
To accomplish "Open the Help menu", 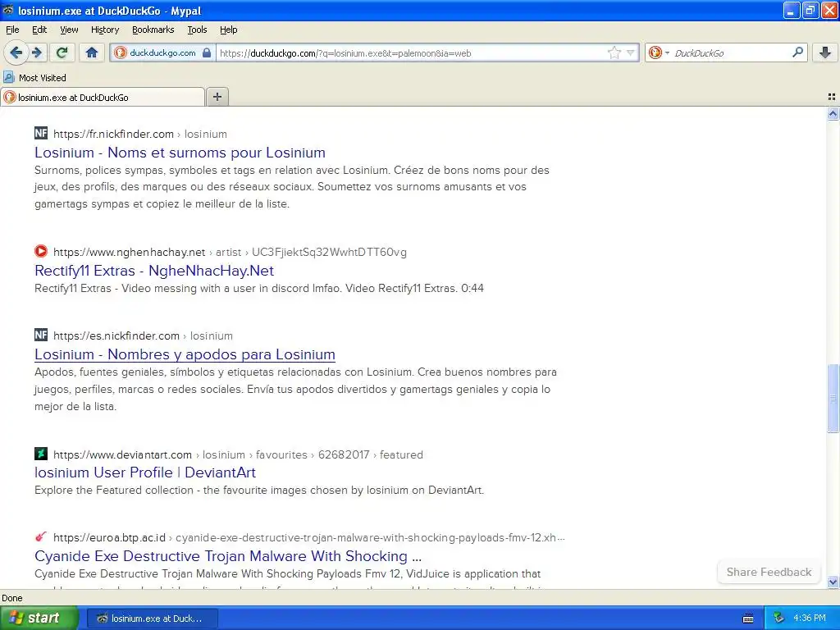I will (x=229, y=30).
